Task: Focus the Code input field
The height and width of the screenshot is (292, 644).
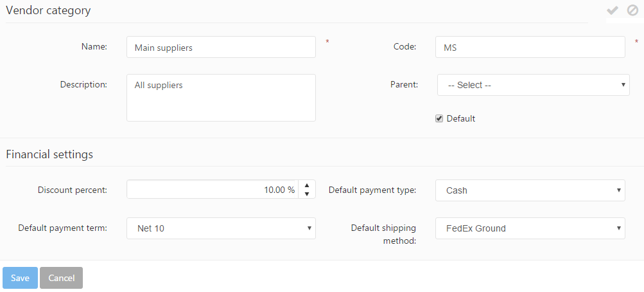Action: [x=530, y=47]
